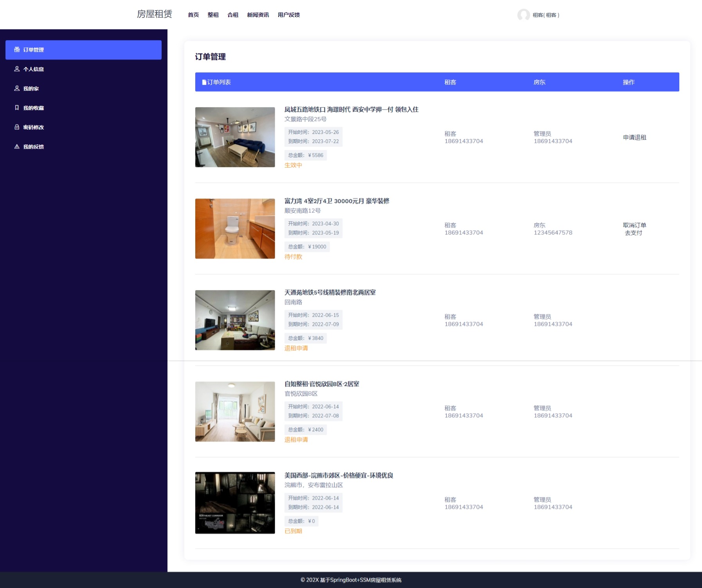702x588 pixels.
Task: Open the 凤城五路地铁口 living room thumbnail
Action: (x=235, y=137)
